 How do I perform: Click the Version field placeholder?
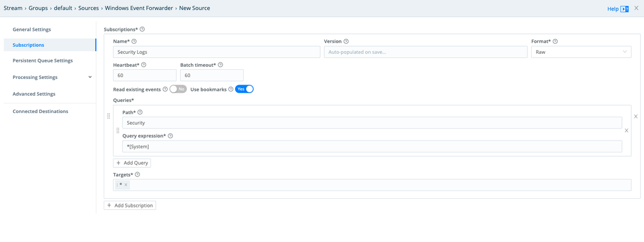tap(426, 52)
